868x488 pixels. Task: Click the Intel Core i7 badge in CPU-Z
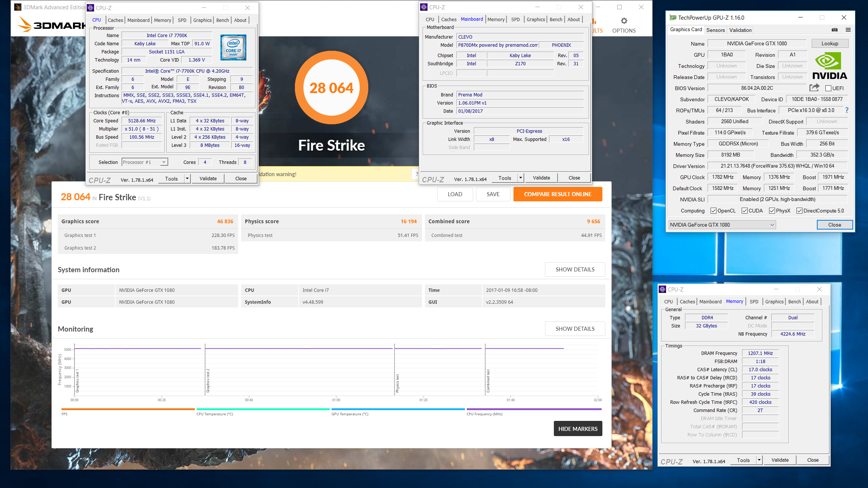click(233, 47)
